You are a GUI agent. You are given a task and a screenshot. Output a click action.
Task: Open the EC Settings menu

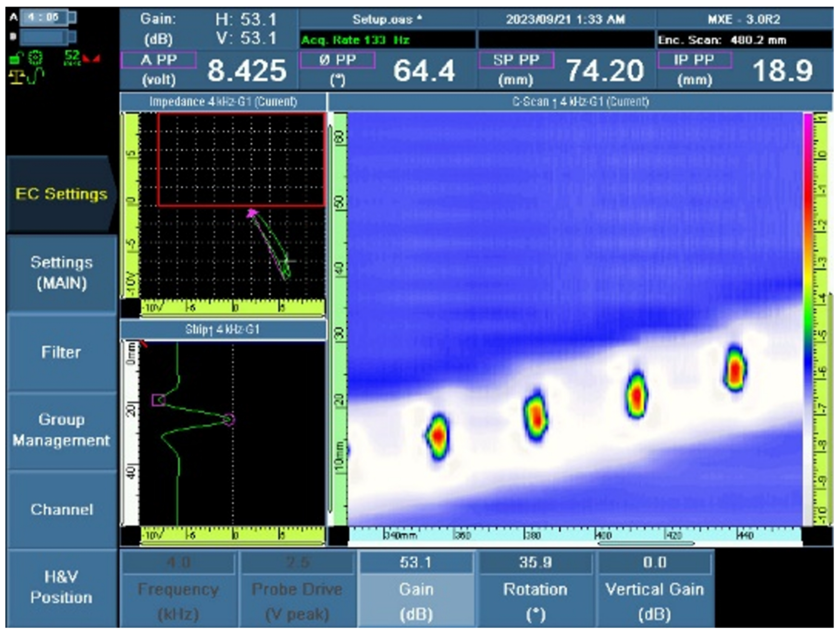point(61,194)
